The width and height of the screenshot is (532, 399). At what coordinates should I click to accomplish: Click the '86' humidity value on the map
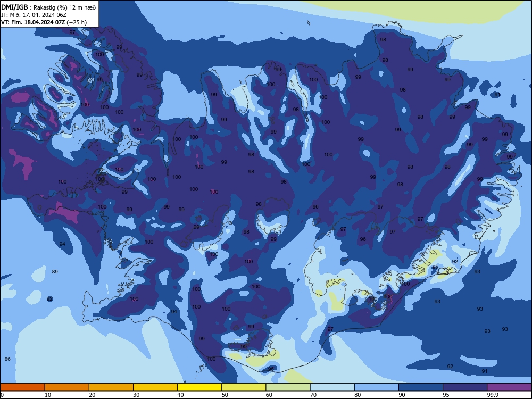7,359
